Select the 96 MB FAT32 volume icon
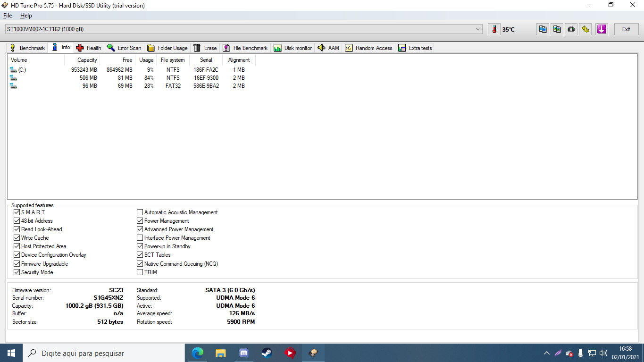The height and width of the screenshot is (362, 644). [x=13, y=86]
